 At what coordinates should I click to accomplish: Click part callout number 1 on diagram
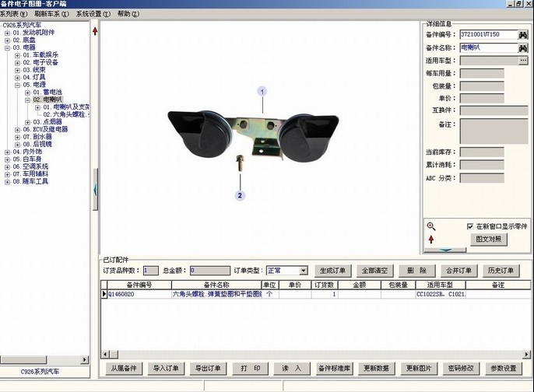tap(262, 92)
